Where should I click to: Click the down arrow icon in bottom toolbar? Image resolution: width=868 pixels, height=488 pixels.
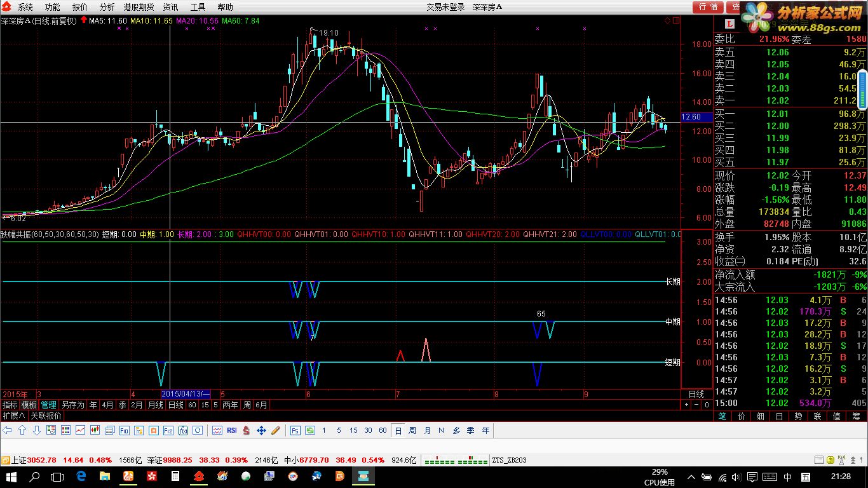pos(37,430)
